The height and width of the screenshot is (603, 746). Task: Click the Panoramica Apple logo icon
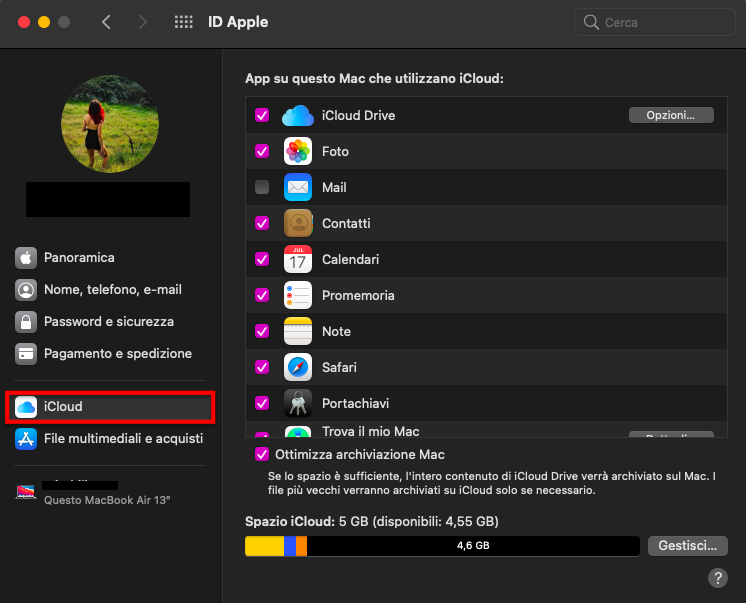pyautogui.click(x=26, y=258)
